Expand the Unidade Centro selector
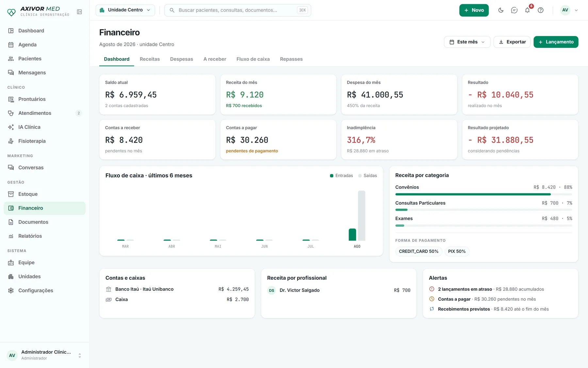Screen dimensions: 588x368 [125, 10]
